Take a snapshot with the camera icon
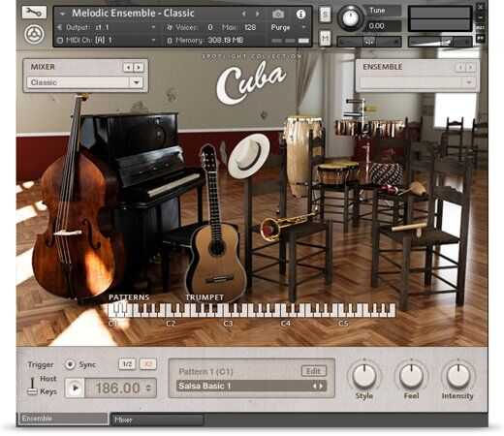The image size is (504, 436). point(278,14)
